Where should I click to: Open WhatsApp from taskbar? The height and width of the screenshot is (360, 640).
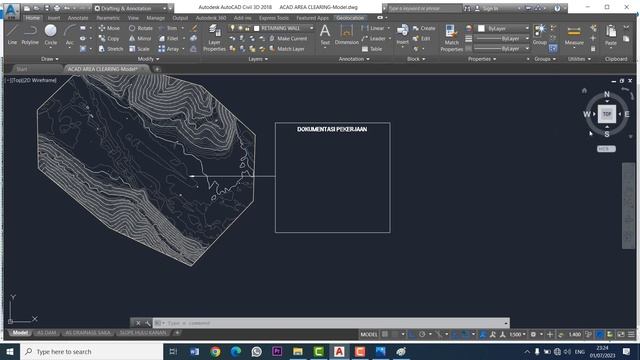tap(256, 351)
